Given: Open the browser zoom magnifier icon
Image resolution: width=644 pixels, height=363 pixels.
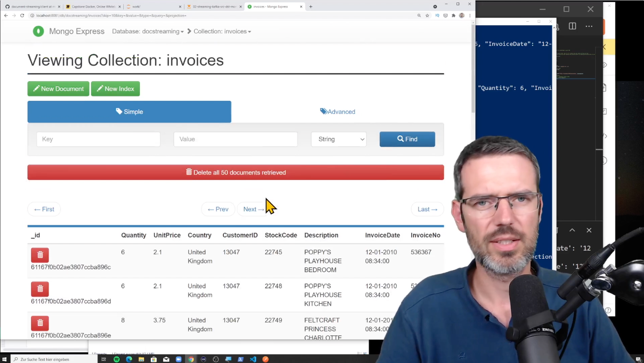Looking at the screenshot, I should click(x=419, y=16).
